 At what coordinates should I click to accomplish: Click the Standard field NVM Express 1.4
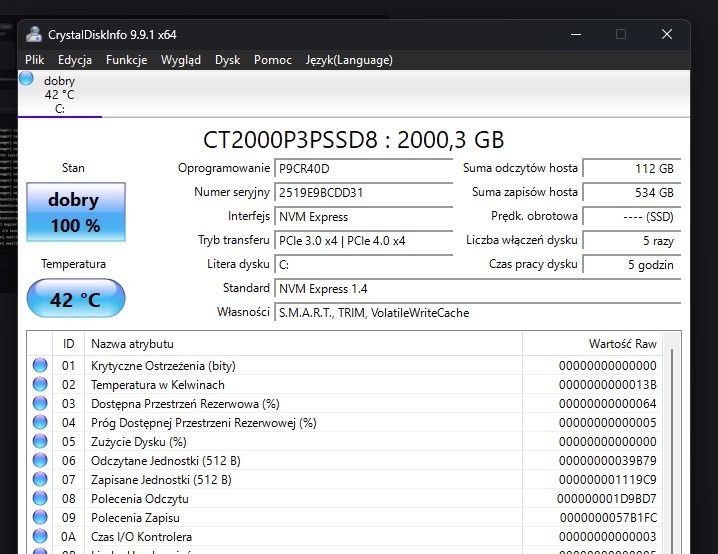click(478, 288)
